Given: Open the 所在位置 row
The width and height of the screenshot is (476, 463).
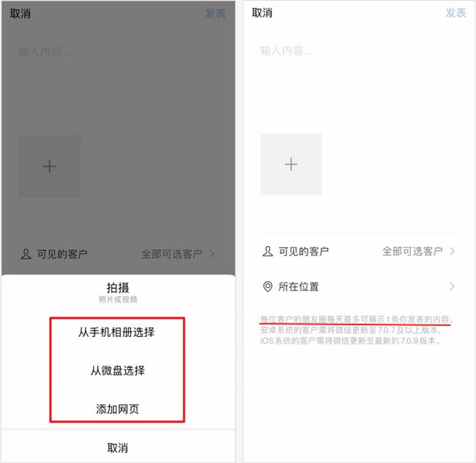Looking at the screenshot, I should point(359,286).
